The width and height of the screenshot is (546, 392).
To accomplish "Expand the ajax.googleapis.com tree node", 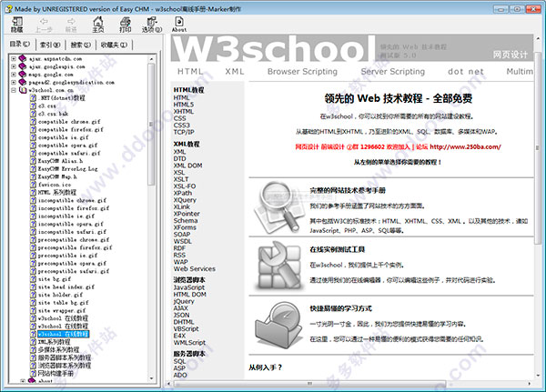I will click(x=14, y=66).
